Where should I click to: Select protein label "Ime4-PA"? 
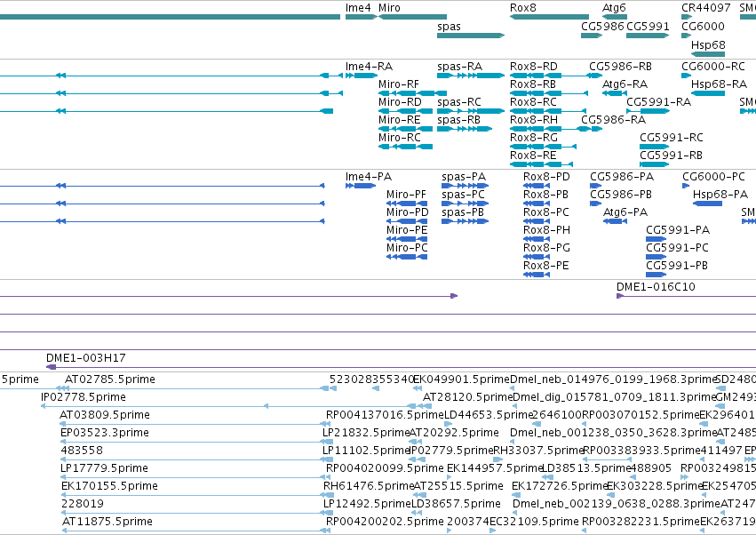pos(369,177)
